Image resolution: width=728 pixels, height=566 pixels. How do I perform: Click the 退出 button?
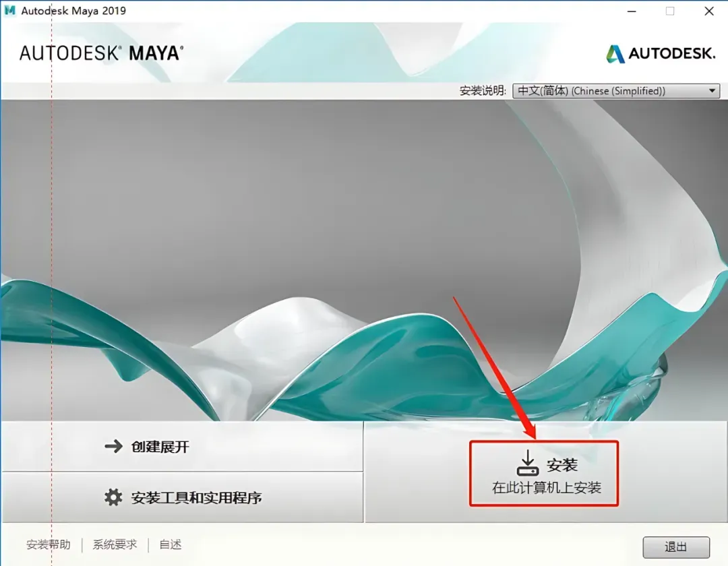(x=676, y=547)
